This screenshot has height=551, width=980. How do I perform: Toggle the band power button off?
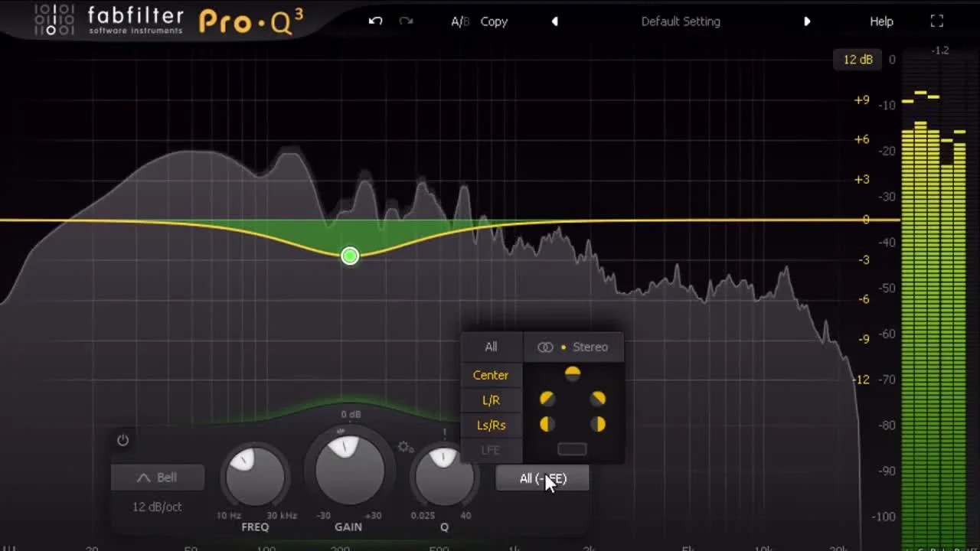click(x=122, y=440)
